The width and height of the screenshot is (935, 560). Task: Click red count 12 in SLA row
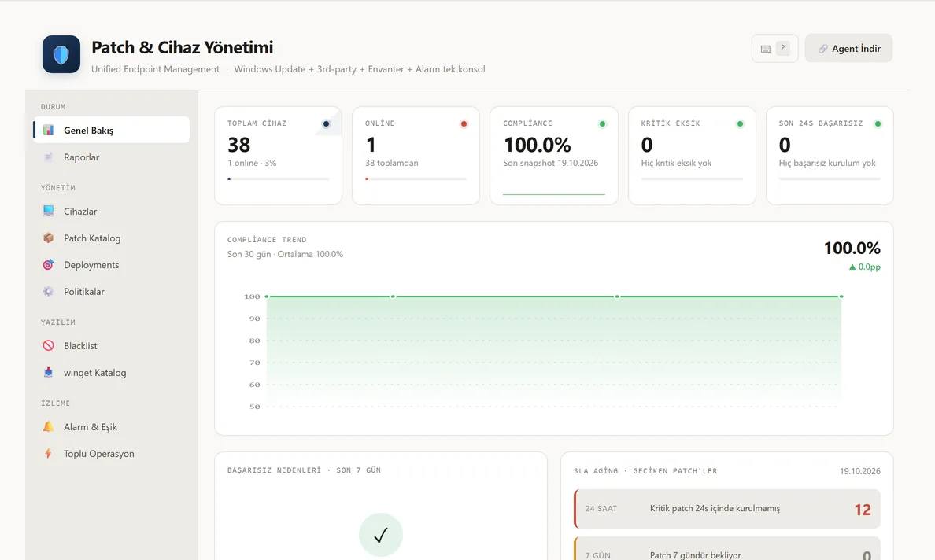tap(863, 510)
